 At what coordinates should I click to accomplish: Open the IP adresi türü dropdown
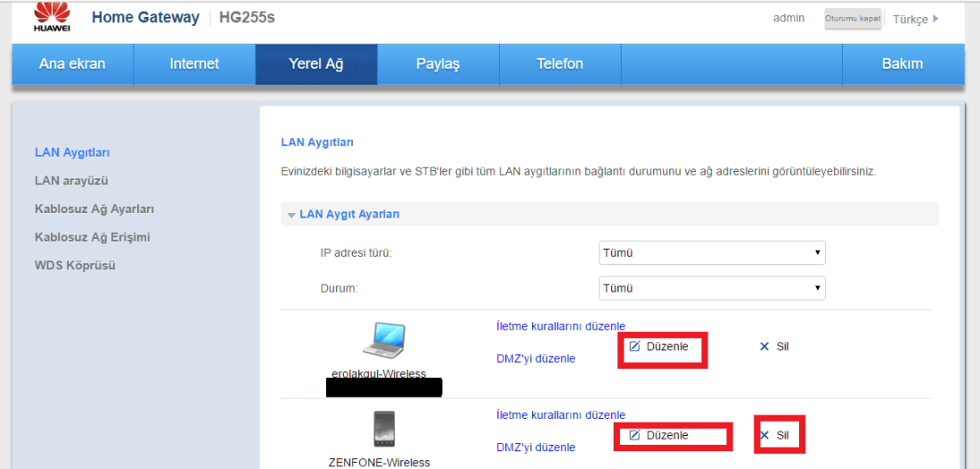[712, 253]
